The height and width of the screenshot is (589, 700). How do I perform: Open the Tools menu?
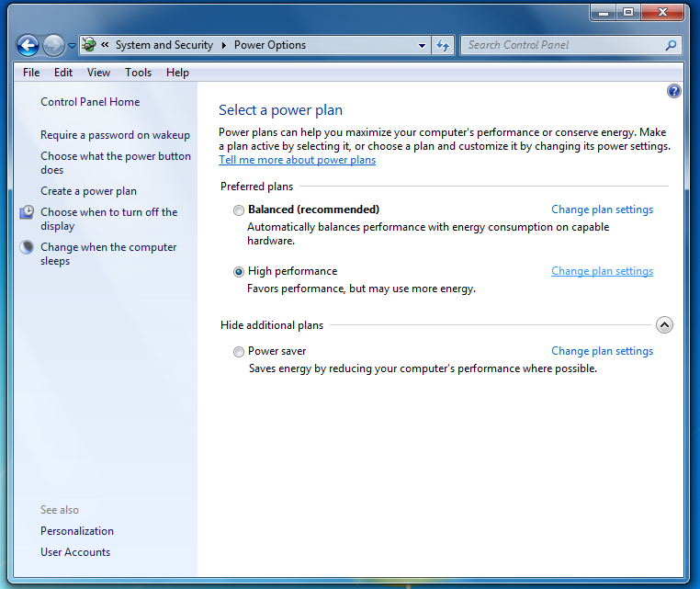pos(138,73)
